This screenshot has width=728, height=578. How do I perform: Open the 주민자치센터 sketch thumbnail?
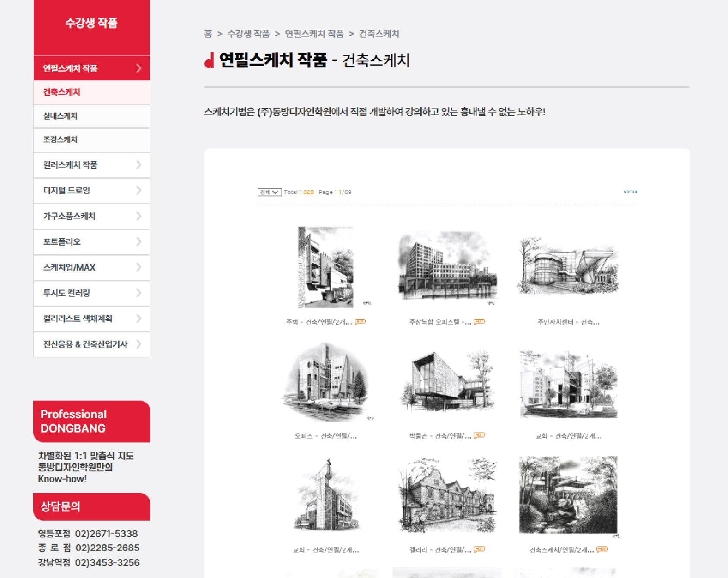(568, 267)
